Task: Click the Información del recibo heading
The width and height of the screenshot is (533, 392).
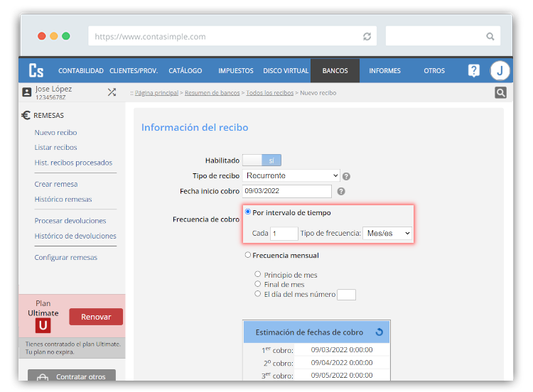Action: tap(195, 127)
